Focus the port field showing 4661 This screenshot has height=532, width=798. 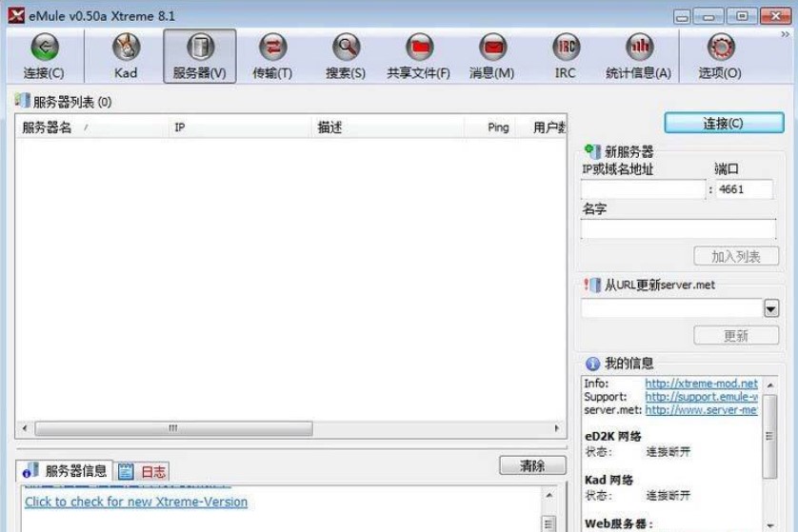click(x=745, y=189)
